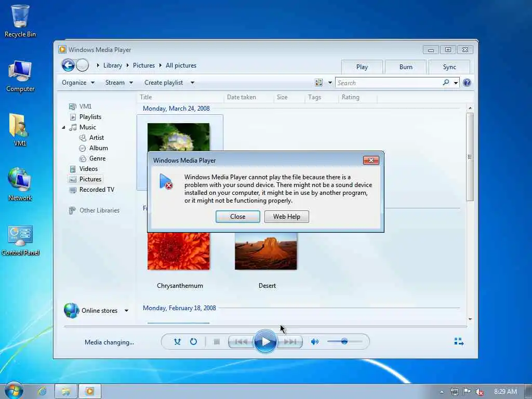This screenshot has width=532, height=399.
Task: Click the library vertical scrollbar
Action: [x=470, y=157]
